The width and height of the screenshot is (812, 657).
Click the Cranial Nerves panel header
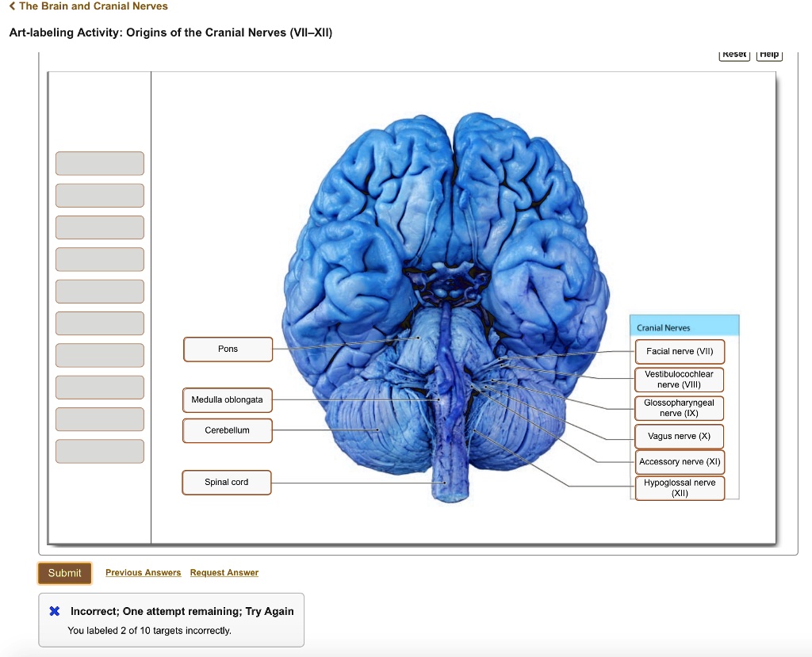tap(685, 327)
